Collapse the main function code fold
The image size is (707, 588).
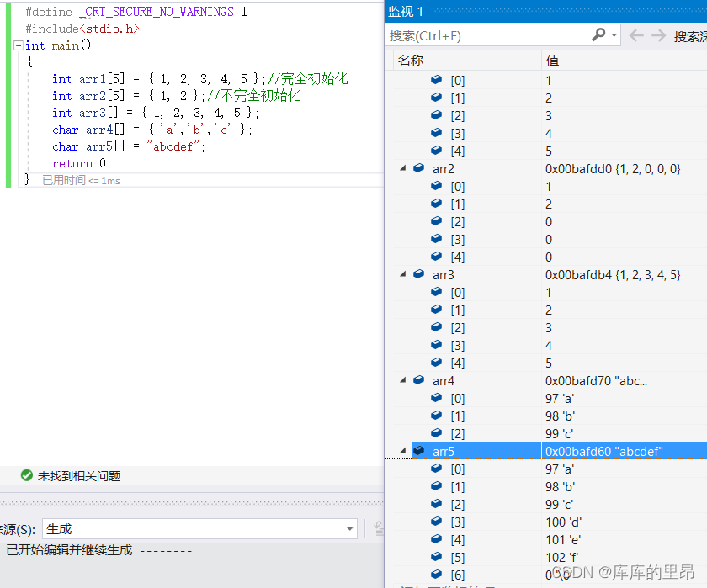coord(19,45)
